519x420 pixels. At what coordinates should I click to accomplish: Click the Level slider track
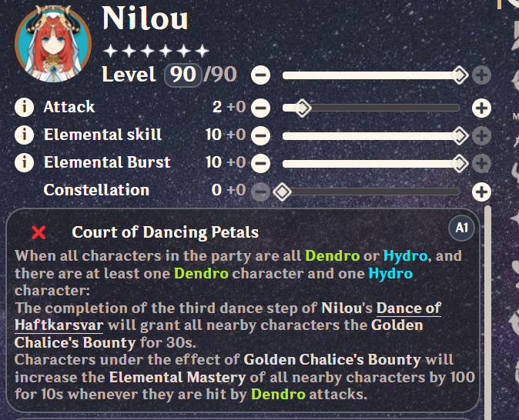(370, 75)
